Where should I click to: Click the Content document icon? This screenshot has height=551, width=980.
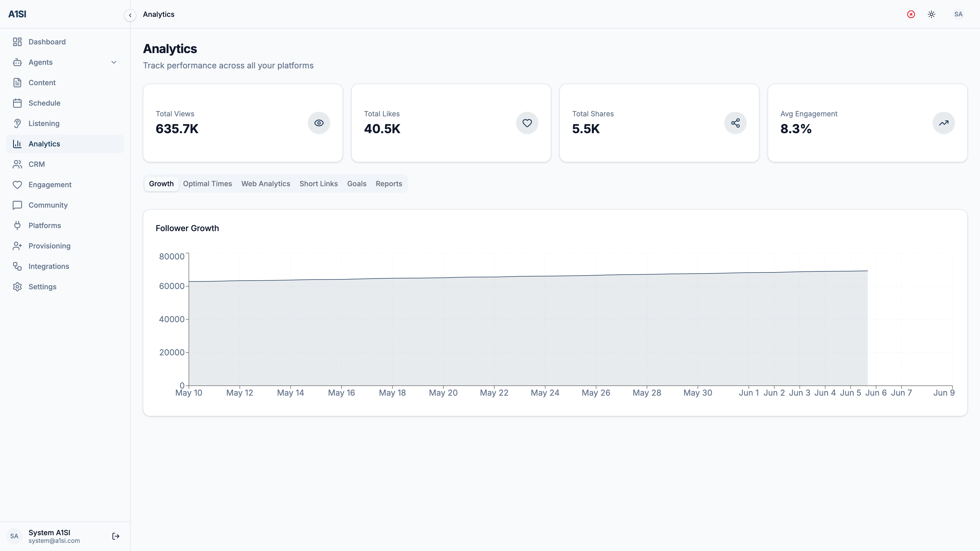coord(17,82)
